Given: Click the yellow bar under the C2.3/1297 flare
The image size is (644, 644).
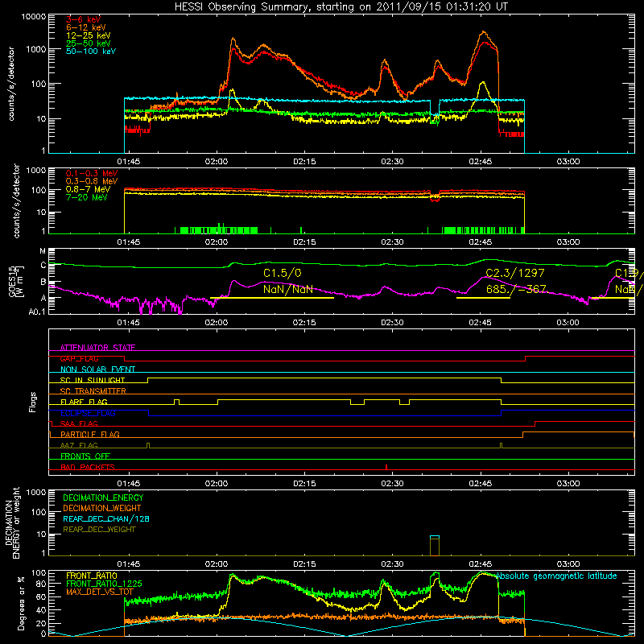Looking at the screenshot, I should coord(483,298).
